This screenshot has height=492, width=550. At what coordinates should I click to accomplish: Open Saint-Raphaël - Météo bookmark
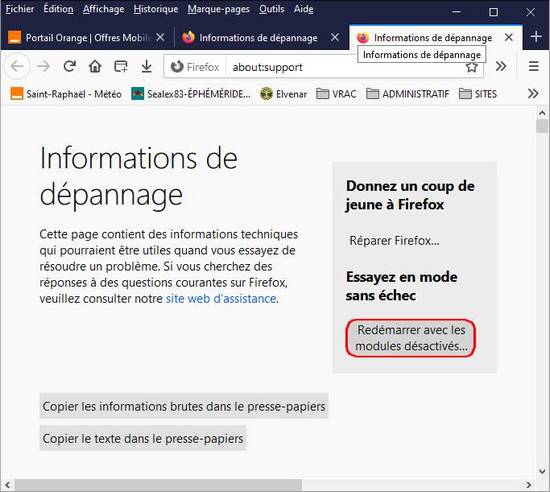pyautogui.click(x=66, y=94)
